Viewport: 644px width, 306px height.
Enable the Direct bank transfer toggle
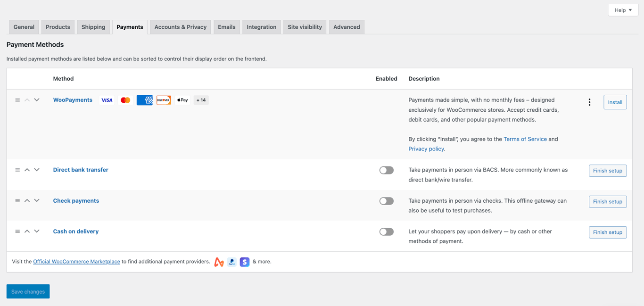pos(386,170)
